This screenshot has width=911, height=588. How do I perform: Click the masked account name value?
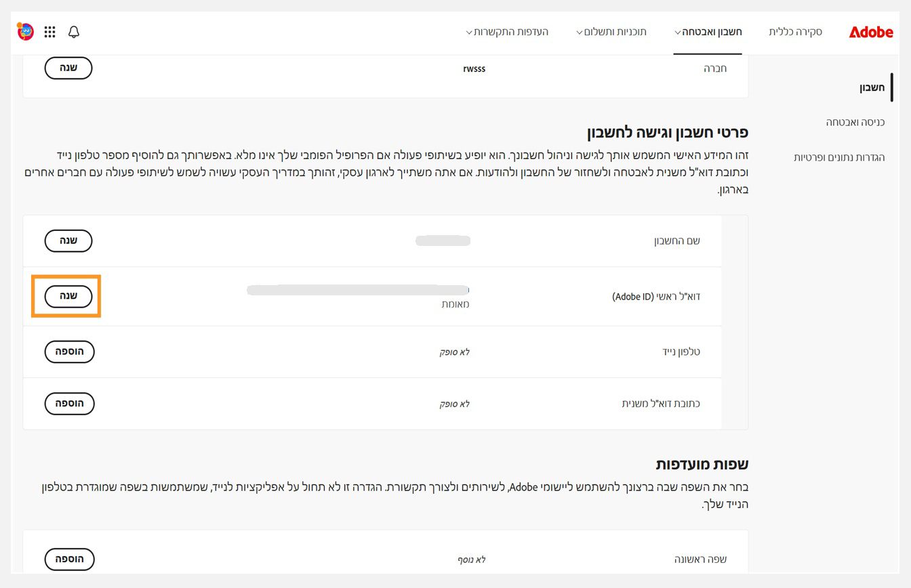tap(443, 240)
